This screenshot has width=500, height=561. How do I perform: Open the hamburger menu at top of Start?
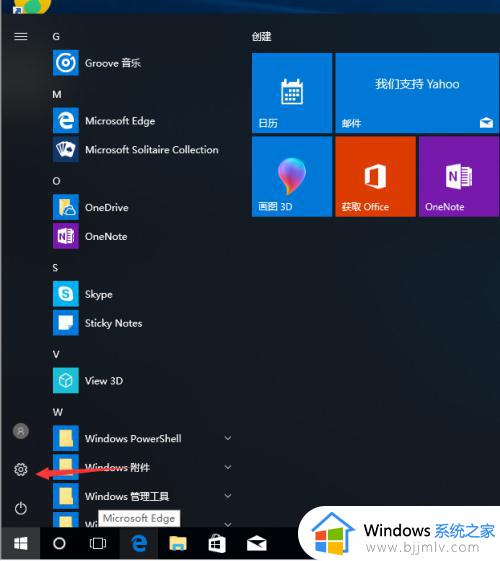point(20,36)
